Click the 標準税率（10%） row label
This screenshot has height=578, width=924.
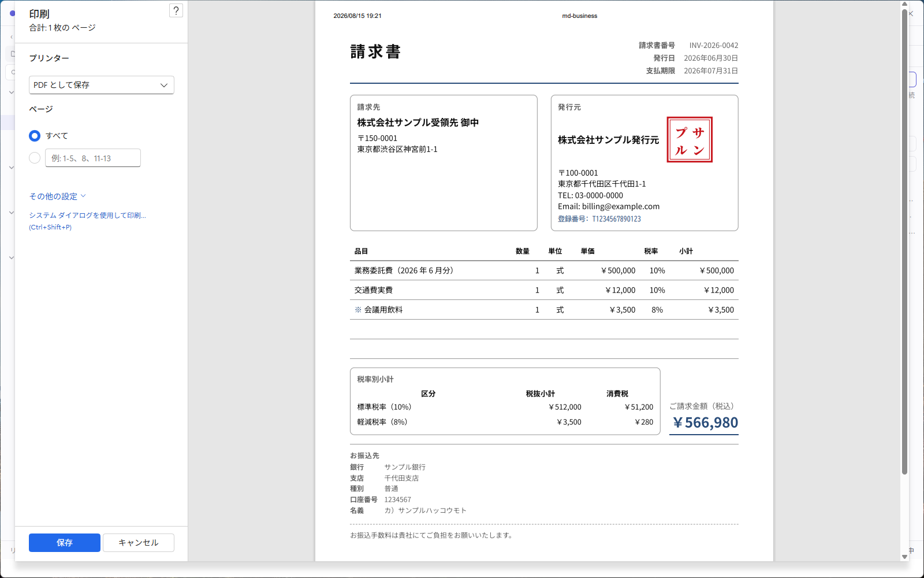[x=384, y=407]
